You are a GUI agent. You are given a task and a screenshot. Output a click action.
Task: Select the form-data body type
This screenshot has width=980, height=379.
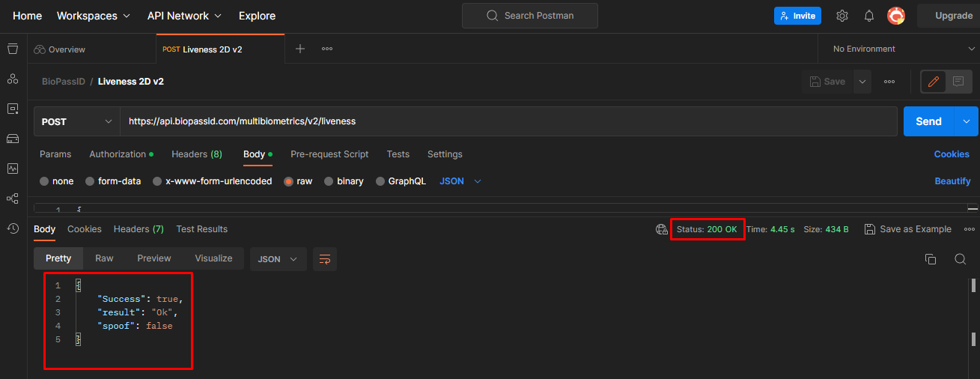[113, 181]
